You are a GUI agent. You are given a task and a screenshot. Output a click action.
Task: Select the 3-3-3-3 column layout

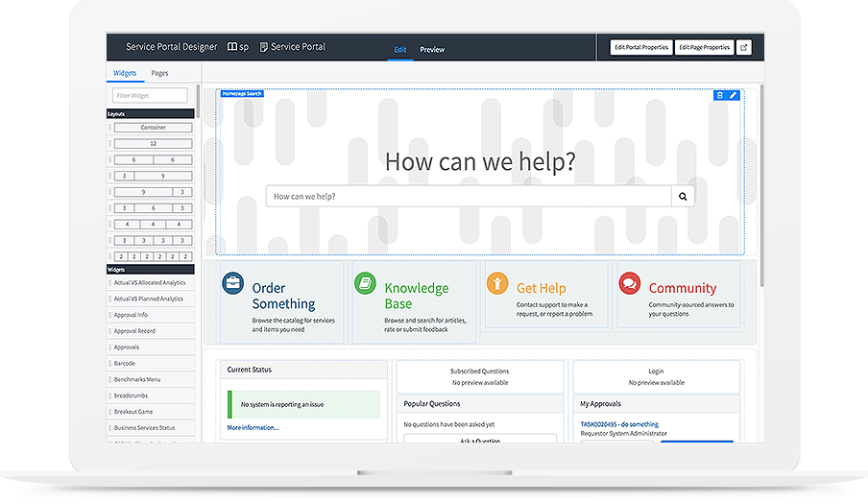tap(154, 241)
